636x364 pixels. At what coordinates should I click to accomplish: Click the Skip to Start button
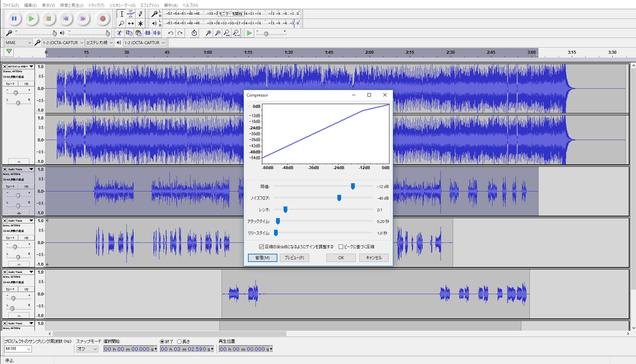(66, 19)
